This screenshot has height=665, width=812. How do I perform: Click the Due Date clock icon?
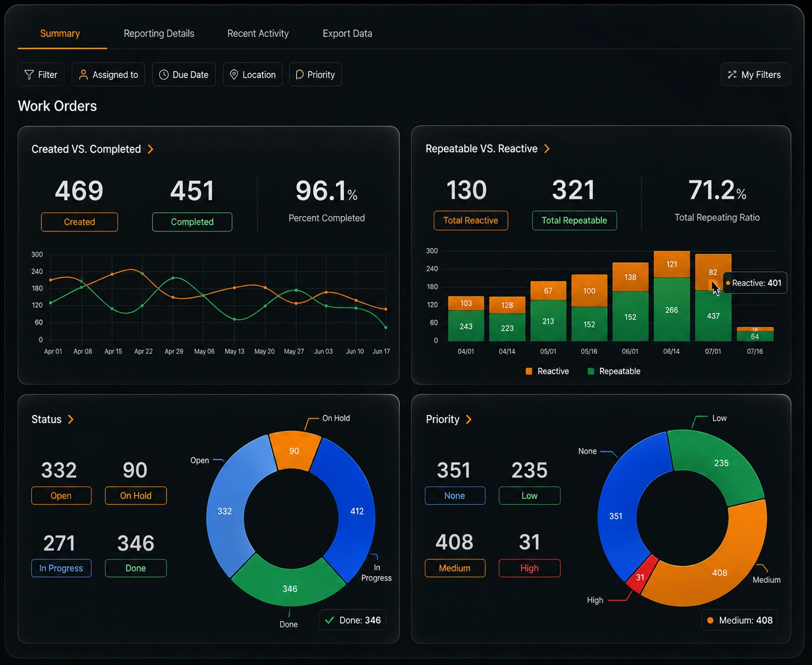pos(164,74)
